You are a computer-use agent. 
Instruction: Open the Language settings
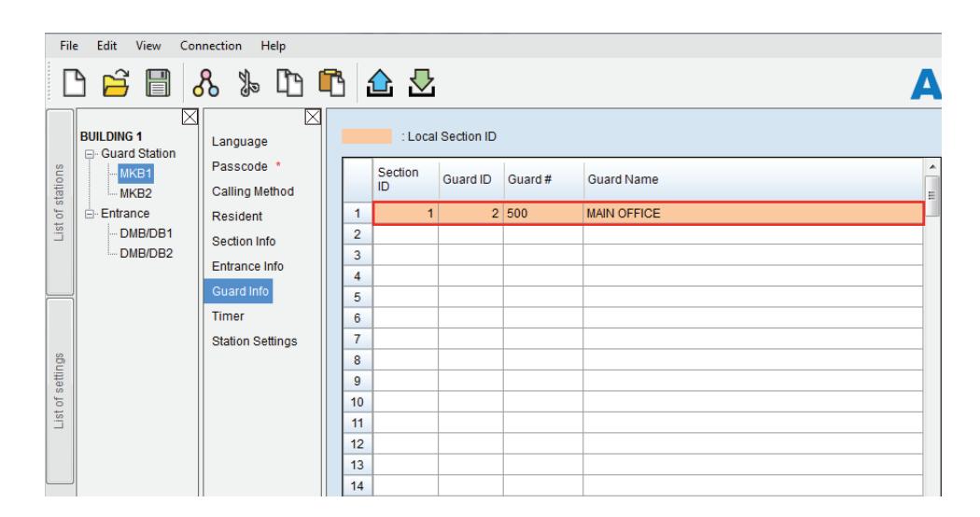[239, 141]
